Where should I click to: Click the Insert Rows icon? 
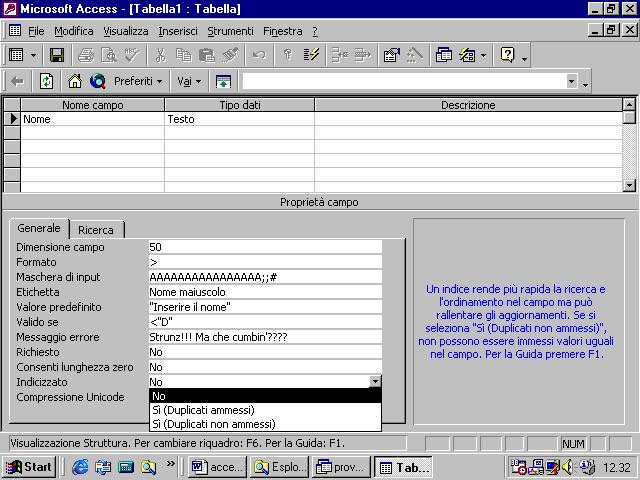click(339, 55)
